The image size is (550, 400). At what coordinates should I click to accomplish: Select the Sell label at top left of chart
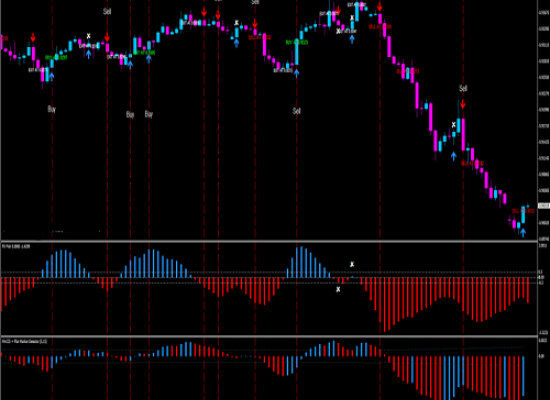click(x=107, y=11)
